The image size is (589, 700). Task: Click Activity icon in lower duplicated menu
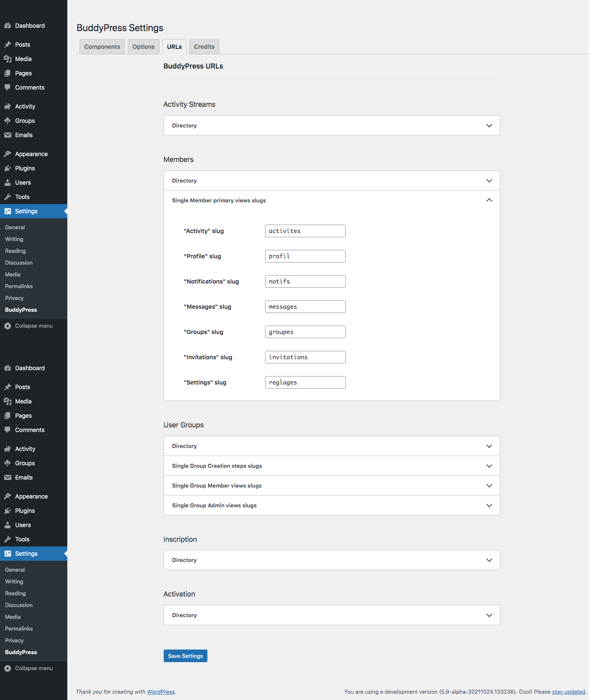(8, 449)
